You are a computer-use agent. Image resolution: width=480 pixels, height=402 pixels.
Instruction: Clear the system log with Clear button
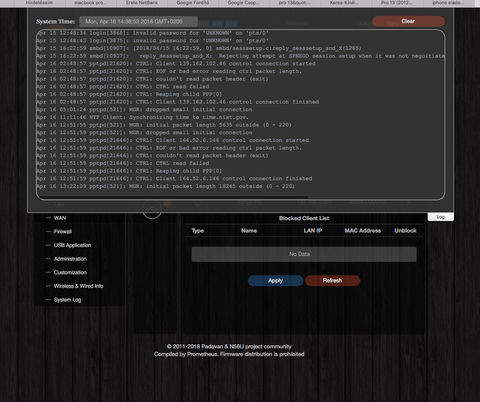click(x=408, y=21)
